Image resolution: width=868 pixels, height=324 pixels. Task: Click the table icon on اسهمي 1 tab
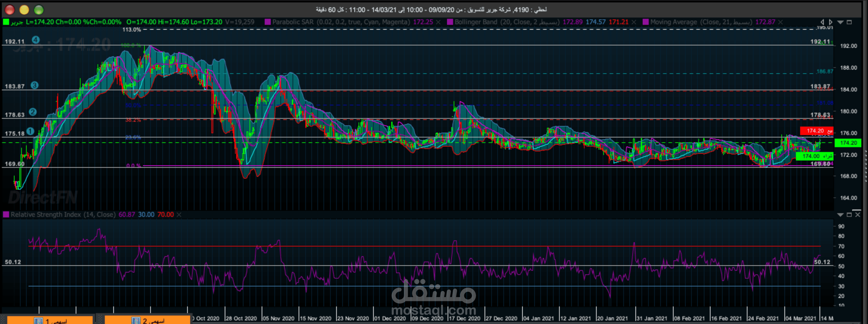point(38,321)
